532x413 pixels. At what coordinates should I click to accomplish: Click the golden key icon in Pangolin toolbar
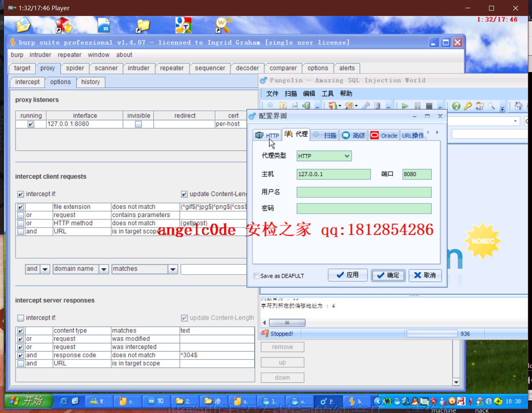pyautogui.click(x=468, y=106)
